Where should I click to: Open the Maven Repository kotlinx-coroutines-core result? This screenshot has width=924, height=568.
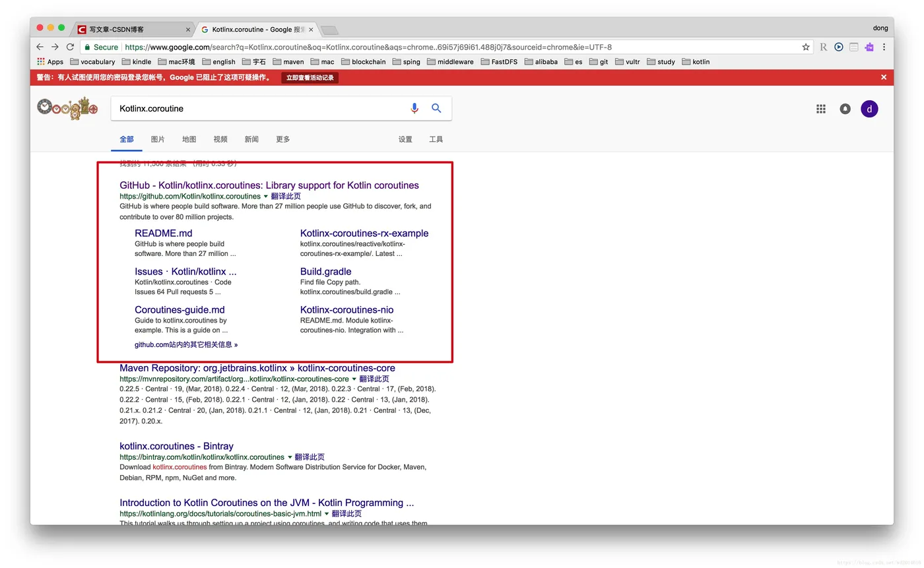257,368
